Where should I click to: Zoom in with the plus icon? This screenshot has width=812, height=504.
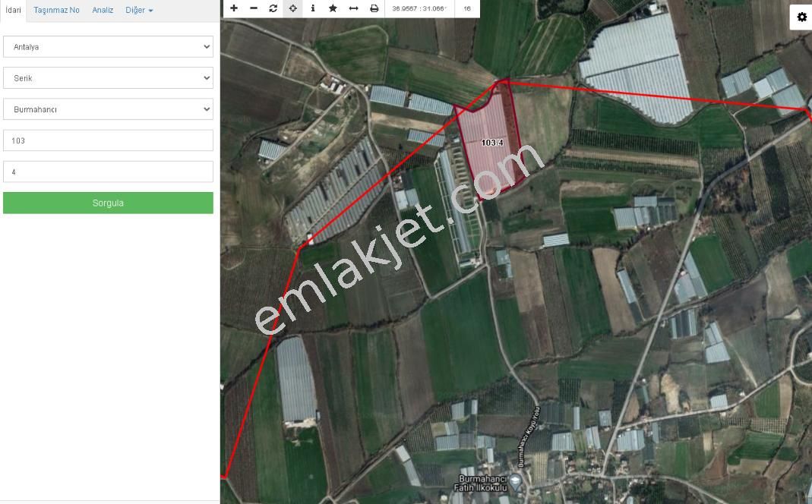click(x=234, y=8)
